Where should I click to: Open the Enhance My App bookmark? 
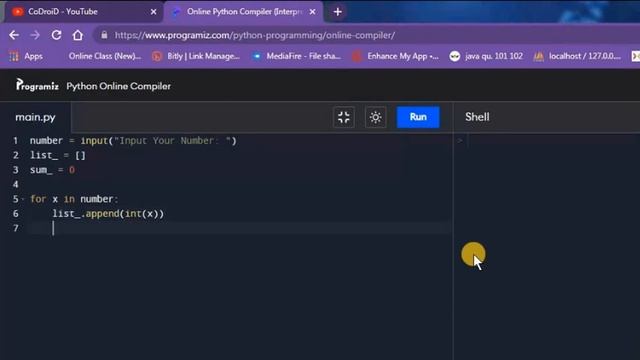(396, 56)
